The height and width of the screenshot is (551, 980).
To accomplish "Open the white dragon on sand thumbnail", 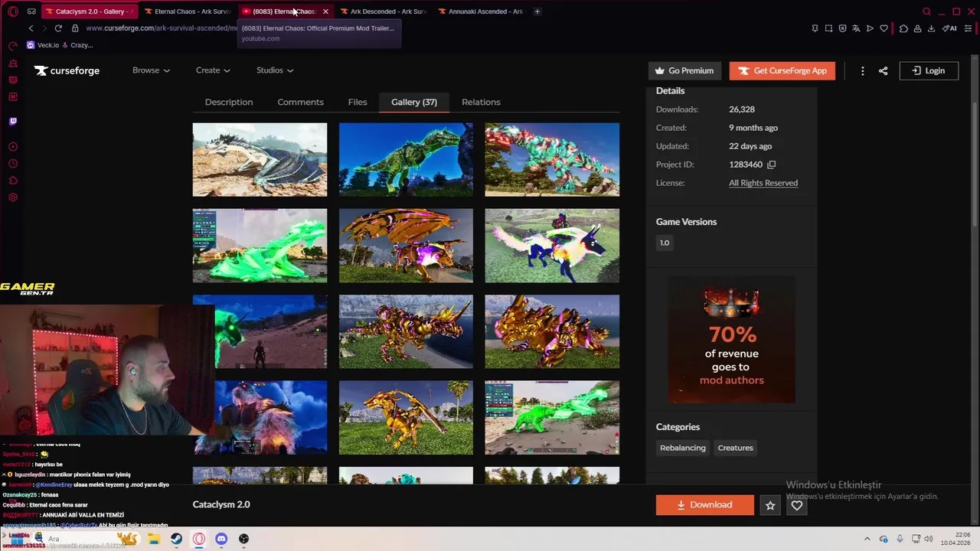I will coord(260,160).
